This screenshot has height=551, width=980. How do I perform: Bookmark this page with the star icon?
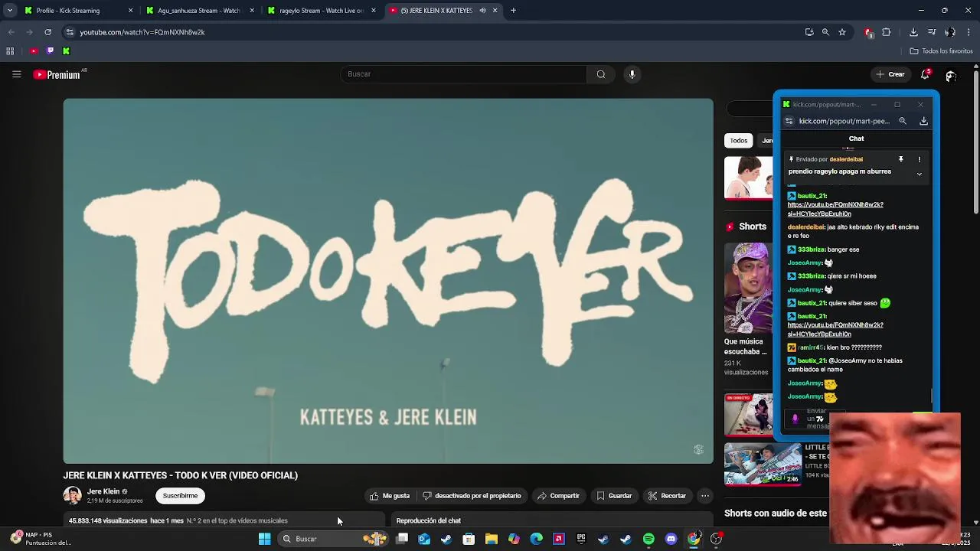(x=842, y=32)
